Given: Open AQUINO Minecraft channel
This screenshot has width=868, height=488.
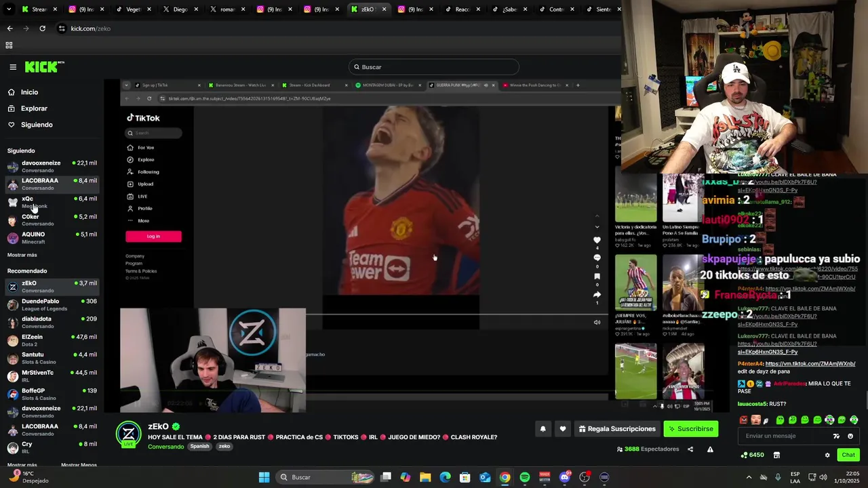Looking at the screenshot, I should [x=52, y=238].
